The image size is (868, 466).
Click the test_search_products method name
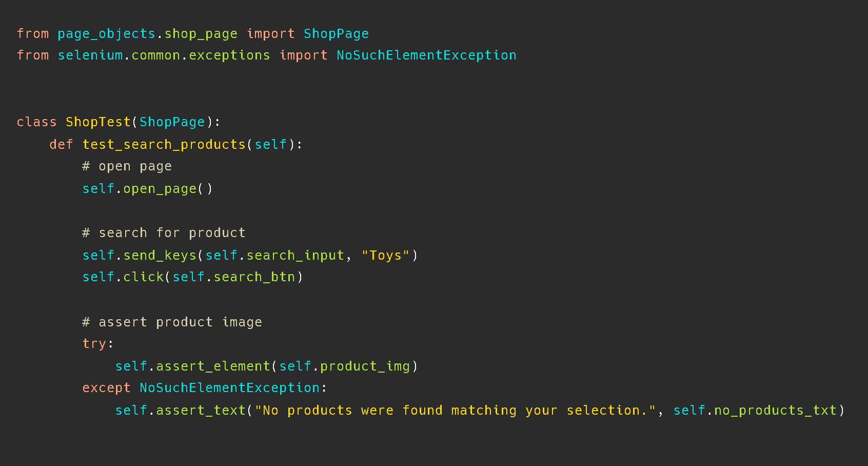pos(164,145)
